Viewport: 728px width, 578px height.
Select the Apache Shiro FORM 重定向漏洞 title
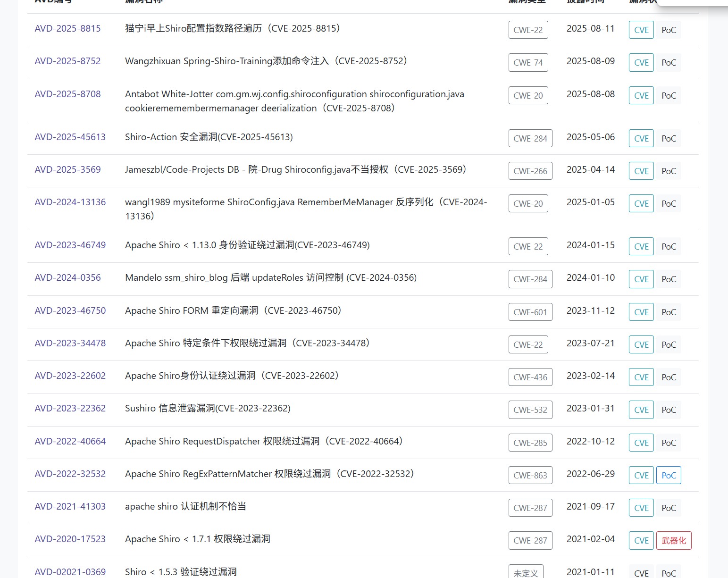234,310
